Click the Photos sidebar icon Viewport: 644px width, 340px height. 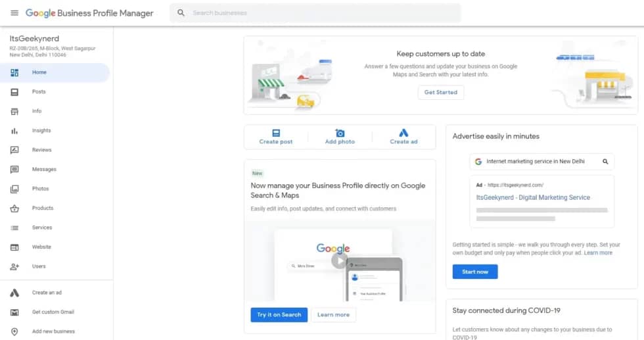pyautogui.click(x=14, y=189)
